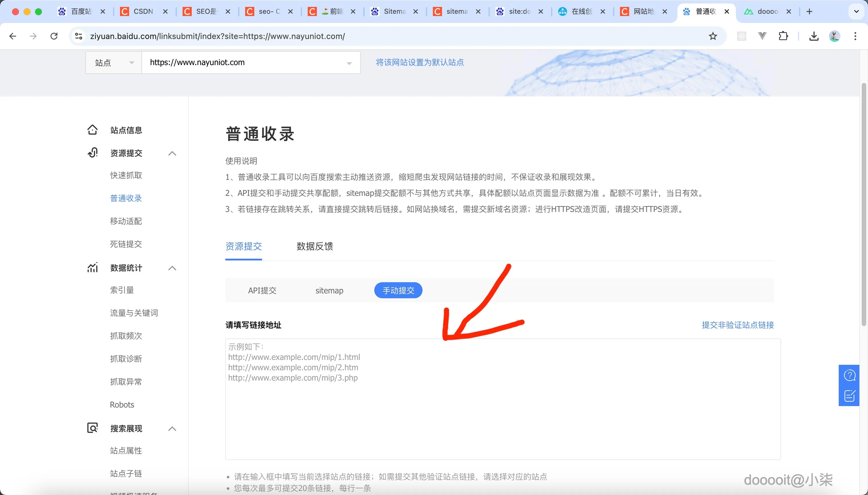Click the 站点信息 home icon in sidebar
This screenshot has width=868, height=495.
point(92,130)
